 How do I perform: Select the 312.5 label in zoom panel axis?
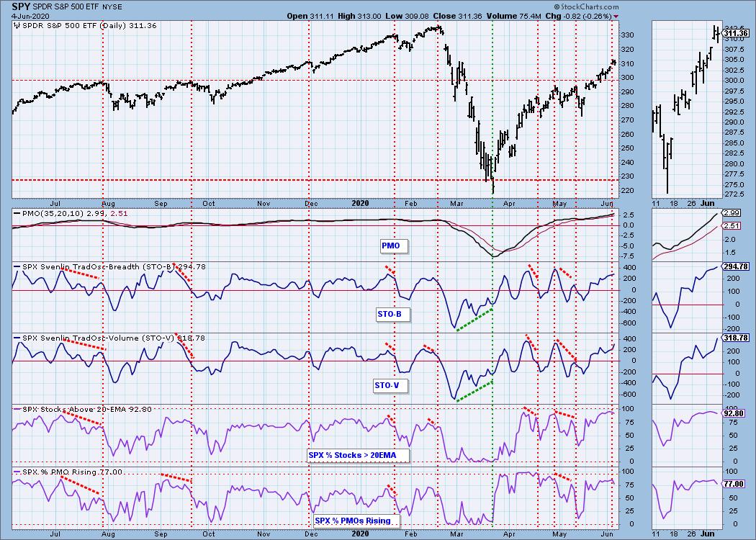pos(735,28)
